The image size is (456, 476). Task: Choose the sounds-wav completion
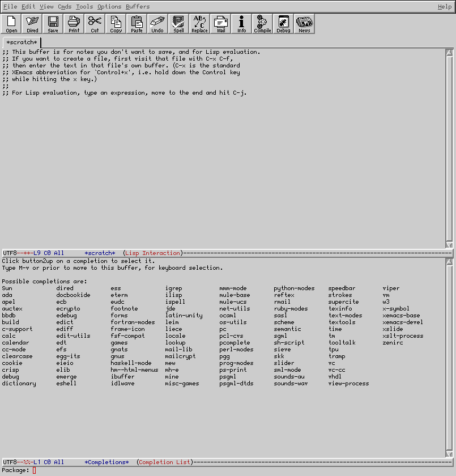point(291,383)
